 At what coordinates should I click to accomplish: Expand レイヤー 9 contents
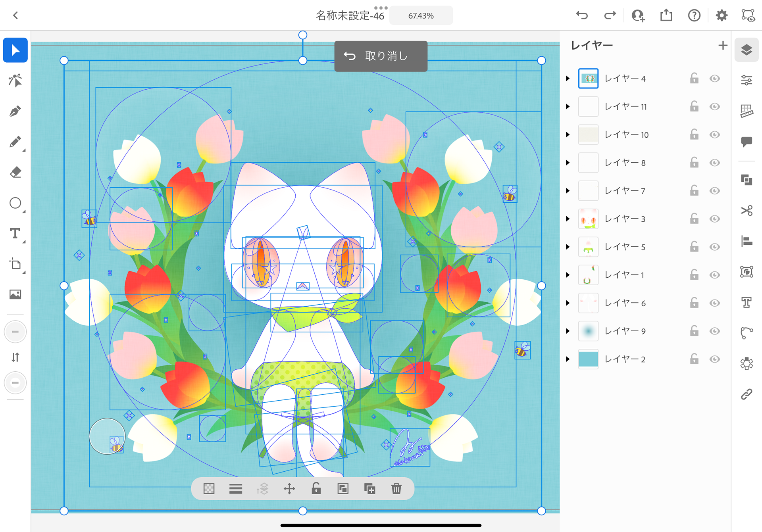pyautogui.click(x=568, y=331)
